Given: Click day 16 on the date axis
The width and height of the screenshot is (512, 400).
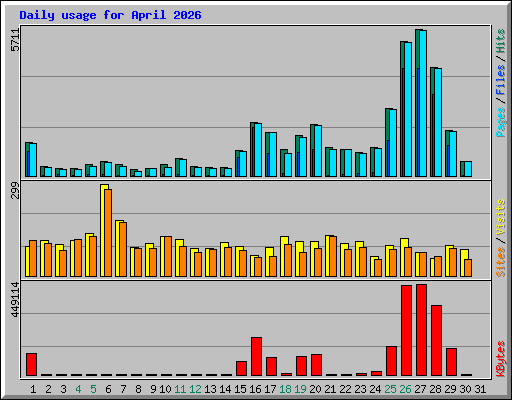Looking at the screenshot, I should pyautogui.click(x=255, y=389).
